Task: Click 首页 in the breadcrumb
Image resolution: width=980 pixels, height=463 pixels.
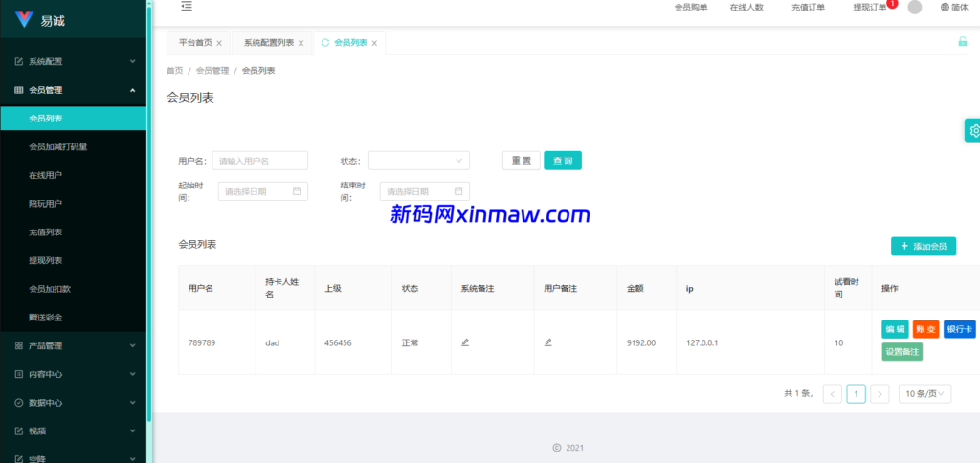Action: coord(174,71)
